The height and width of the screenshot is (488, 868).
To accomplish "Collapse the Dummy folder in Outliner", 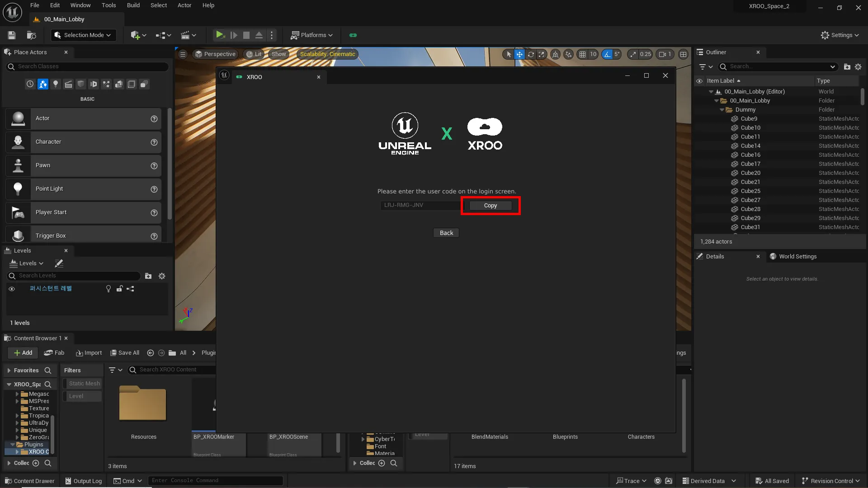I will click(x=722, y=110).
